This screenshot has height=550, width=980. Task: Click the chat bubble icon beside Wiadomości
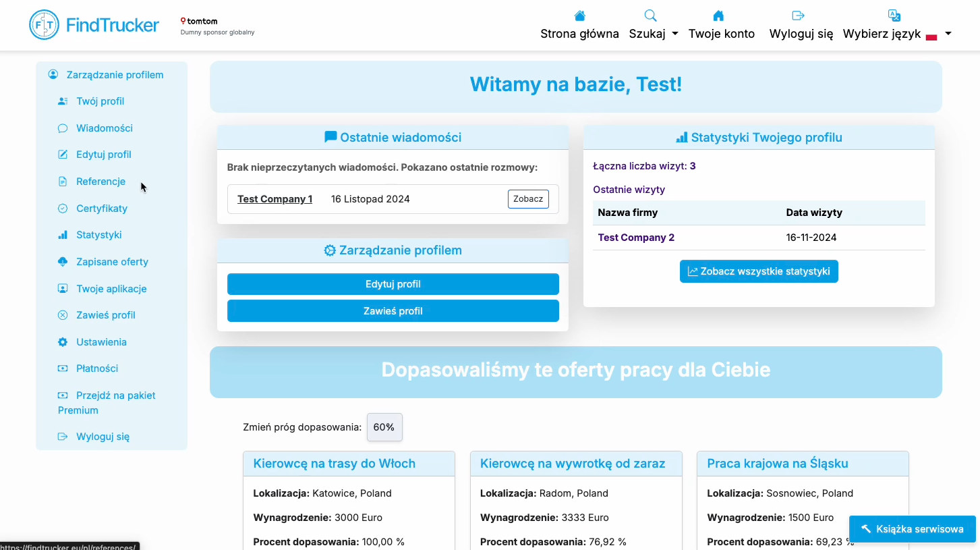63,128
